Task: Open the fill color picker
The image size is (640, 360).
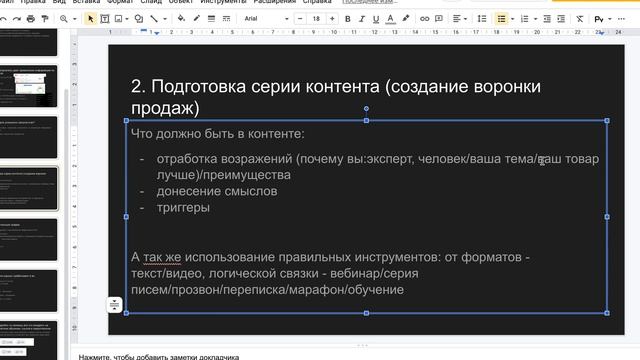Action: point(181,19)
